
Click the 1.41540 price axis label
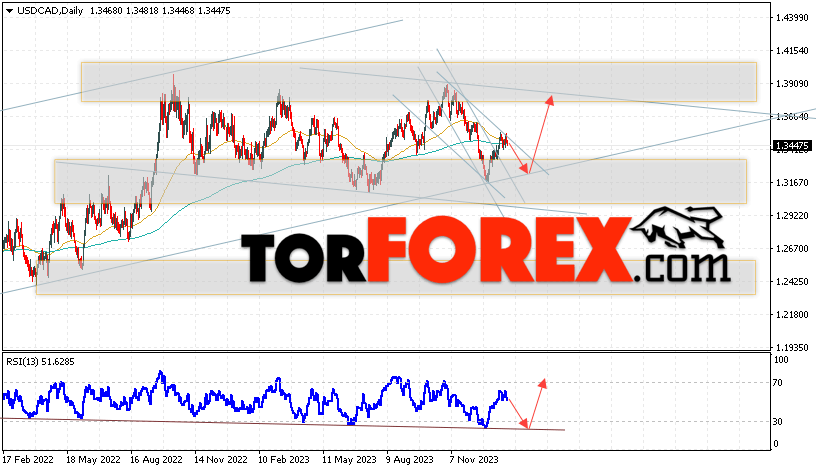coord(792,50)
